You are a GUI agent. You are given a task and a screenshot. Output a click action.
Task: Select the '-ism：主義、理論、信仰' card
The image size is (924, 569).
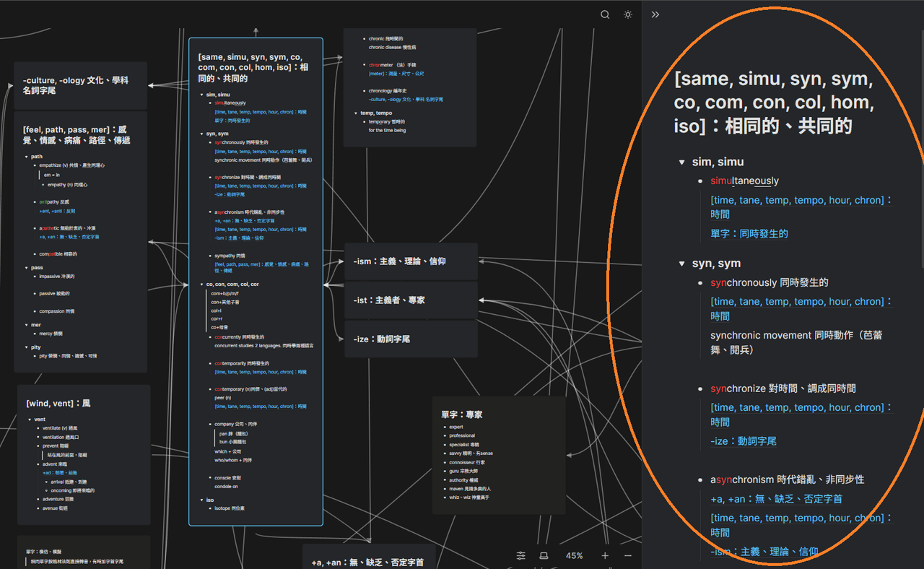coord(411,261)
